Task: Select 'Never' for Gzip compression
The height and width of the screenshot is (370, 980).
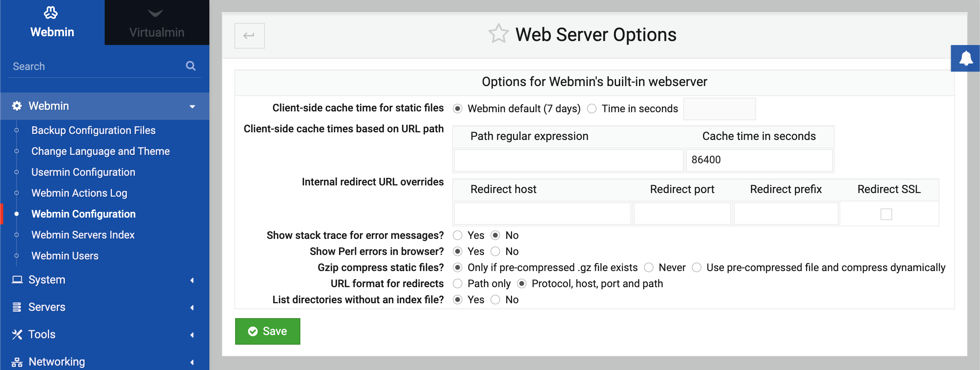Action: [x=648, y=267]
